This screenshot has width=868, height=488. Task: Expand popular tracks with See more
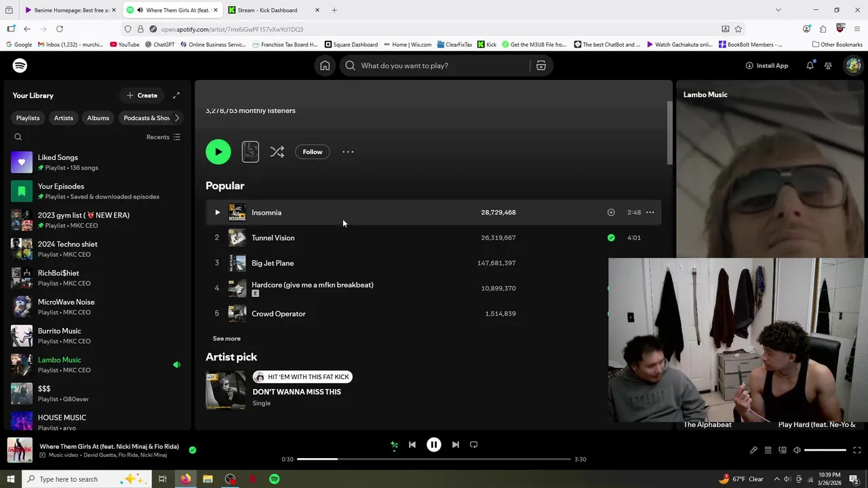(226, 339)
